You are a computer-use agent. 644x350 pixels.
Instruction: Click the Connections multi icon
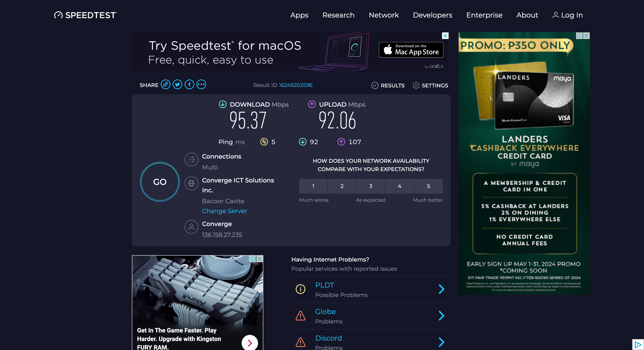point(191,159)
